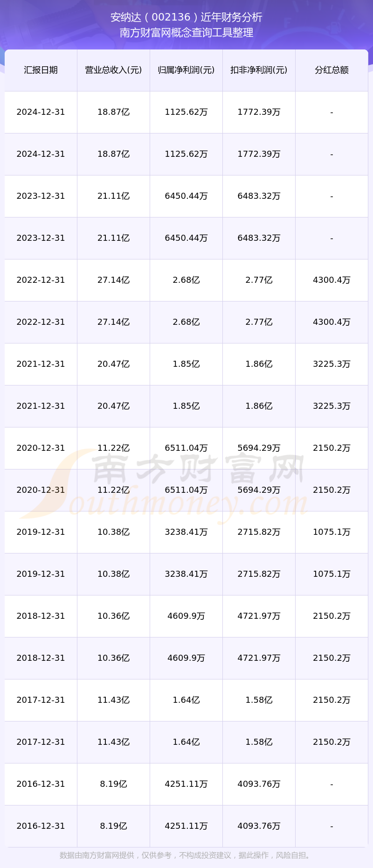The height and width of the screenshot is (868, 373).
Task: Select the last 8.19亿 revenue cell
Action: [113, 826]
